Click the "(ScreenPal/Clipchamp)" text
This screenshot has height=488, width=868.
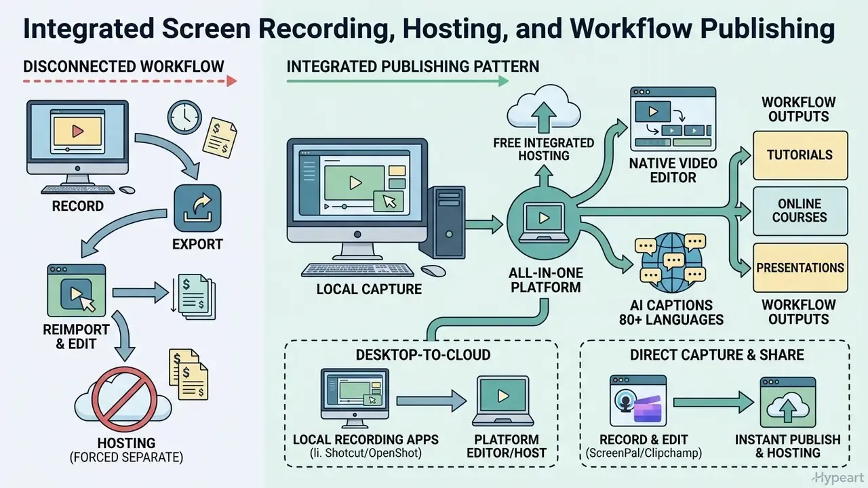[x=644, y=453]
